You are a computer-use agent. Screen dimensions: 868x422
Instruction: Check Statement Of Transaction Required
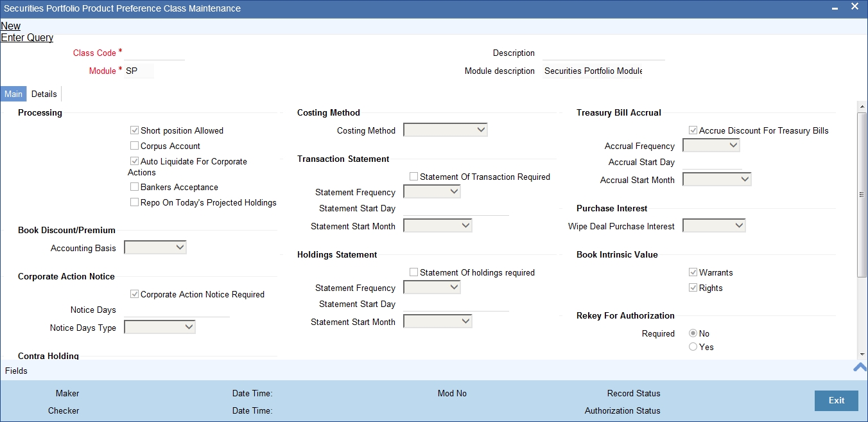point(413,177)
